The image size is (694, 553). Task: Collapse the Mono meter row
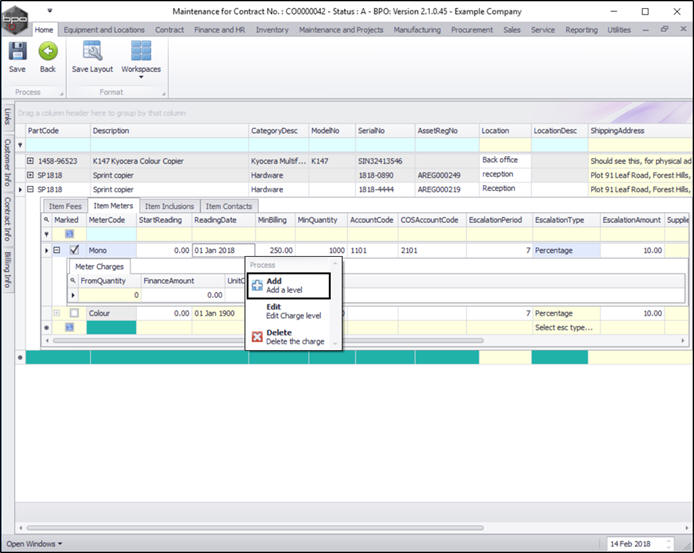pos(57,250)
